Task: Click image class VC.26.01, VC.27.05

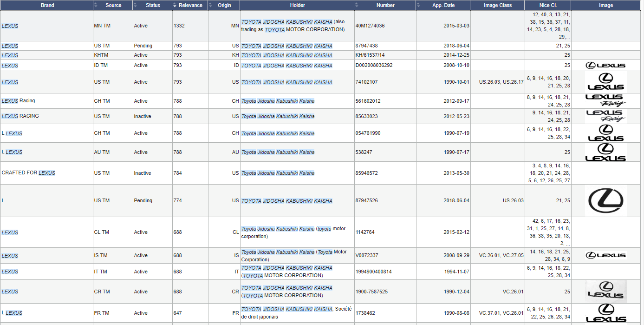Action: (x=501, y=255)
